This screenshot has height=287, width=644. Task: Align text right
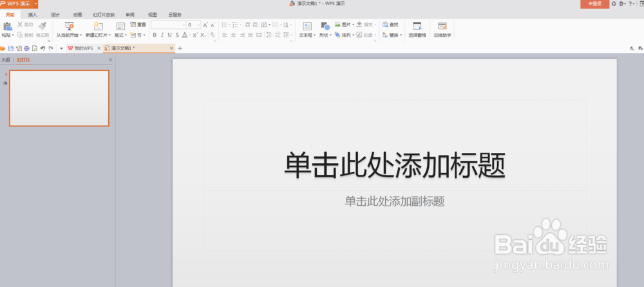[242, 35]
